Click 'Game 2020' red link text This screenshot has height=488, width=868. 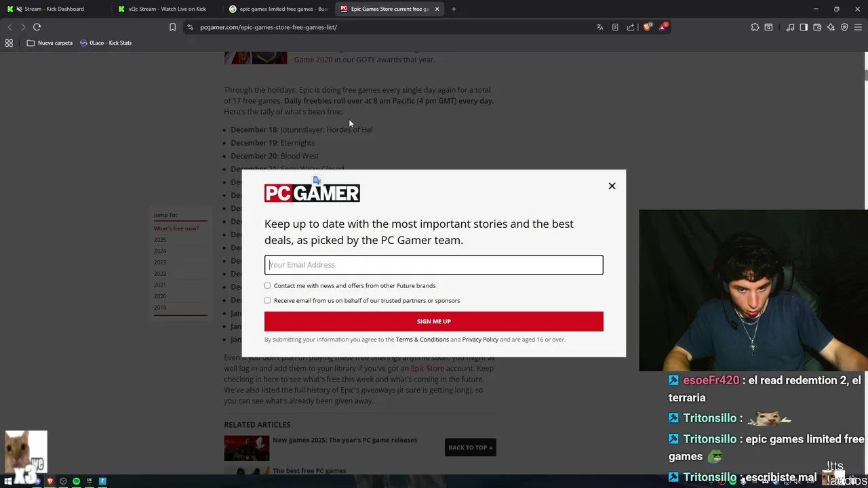pyautogui.click(x=313, y=60)
